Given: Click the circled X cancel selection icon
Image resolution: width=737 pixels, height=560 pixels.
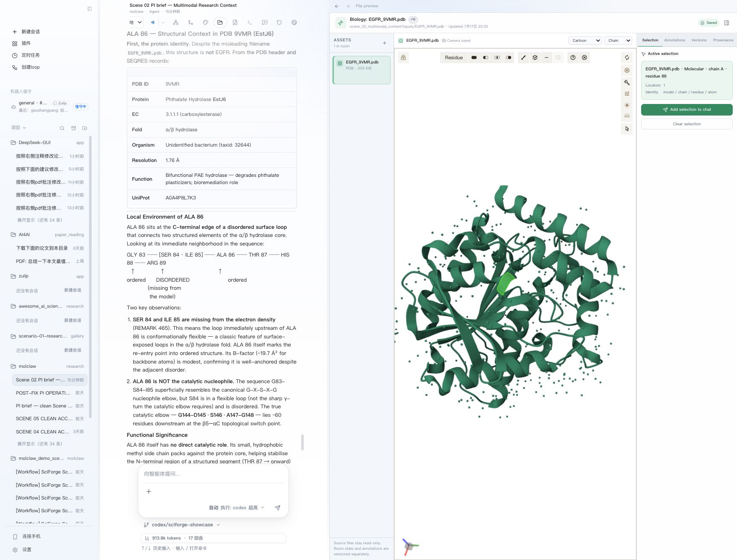Looking at the screenshot, I should coord(584,58).
